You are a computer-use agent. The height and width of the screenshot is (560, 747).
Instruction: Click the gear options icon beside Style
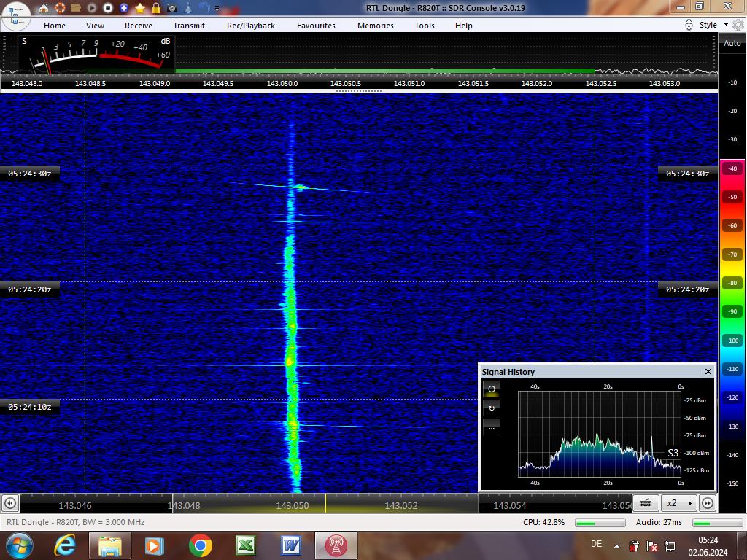[738, 25]
